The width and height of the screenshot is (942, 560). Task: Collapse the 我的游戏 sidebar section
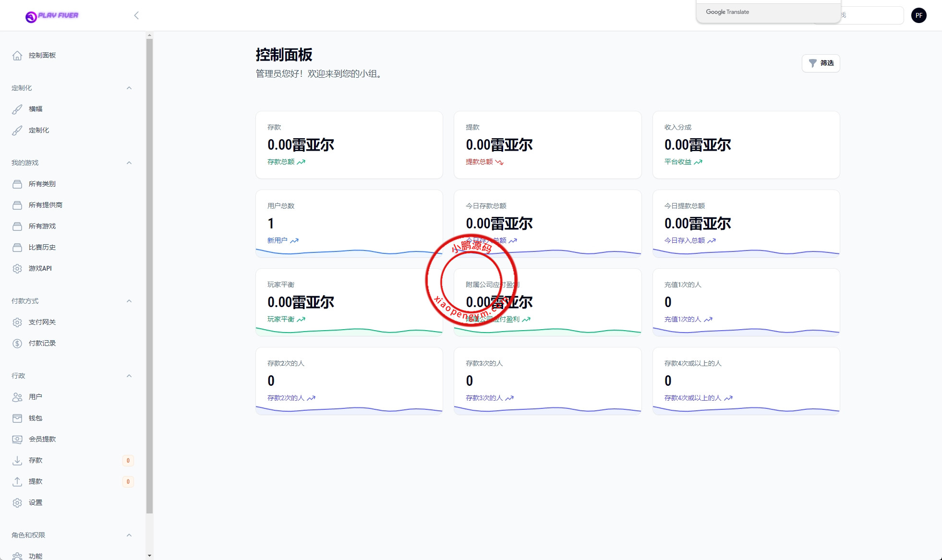tap(129, 163)
